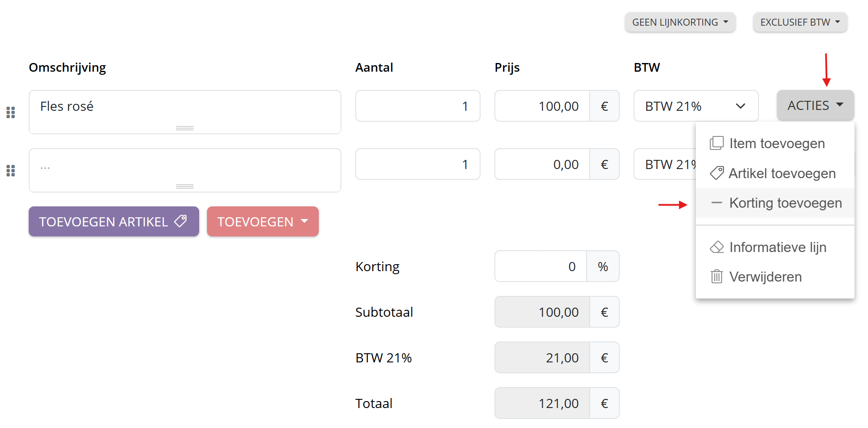Click the red Toevoegen button
Image resolution: width=868 pixels, height=428 pixels.
[x=262, y=222]
